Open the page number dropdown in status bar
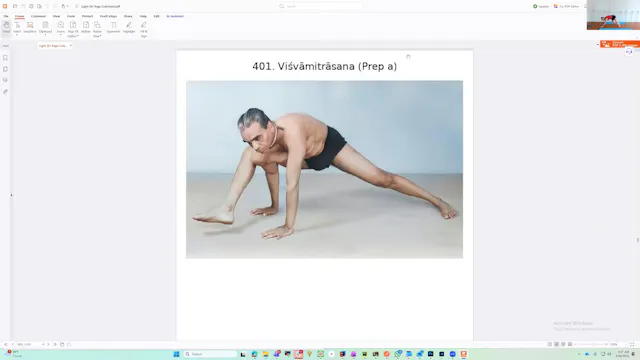Screen dimensions: 640x360 pyautogui.click(x=43, y=344)
